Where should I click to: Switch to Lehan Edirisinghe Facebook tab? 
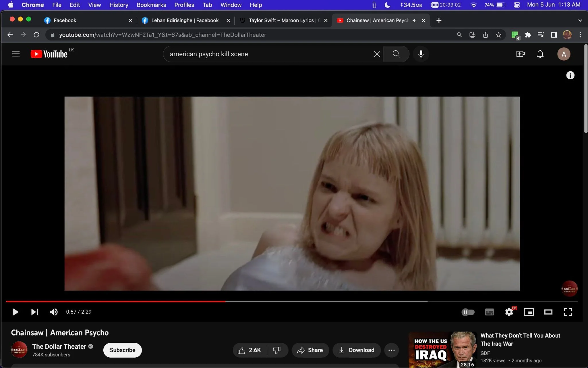point(185,20)
